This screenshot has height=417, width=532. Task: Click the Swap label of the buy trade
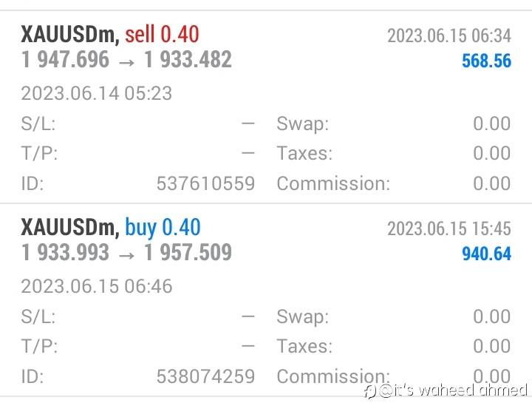(302, 316)
